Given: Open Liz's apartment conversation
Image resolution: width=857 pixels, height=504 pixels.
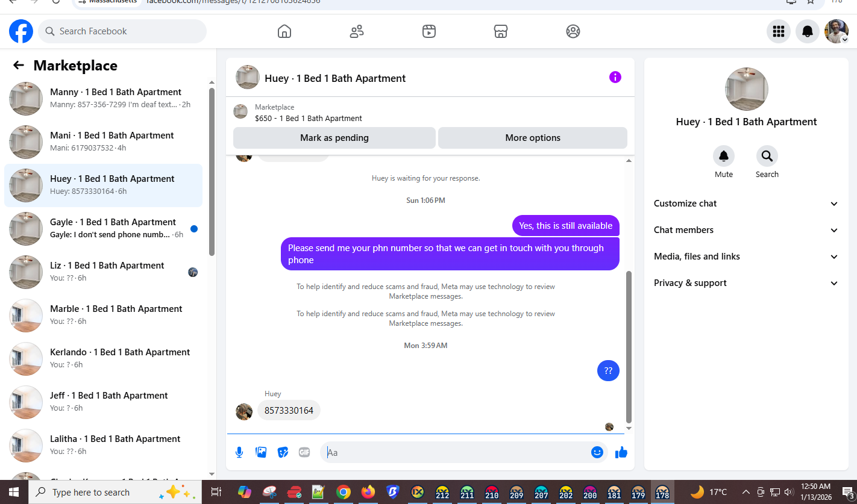Looking at the screenshot, I should pos(104,272).
